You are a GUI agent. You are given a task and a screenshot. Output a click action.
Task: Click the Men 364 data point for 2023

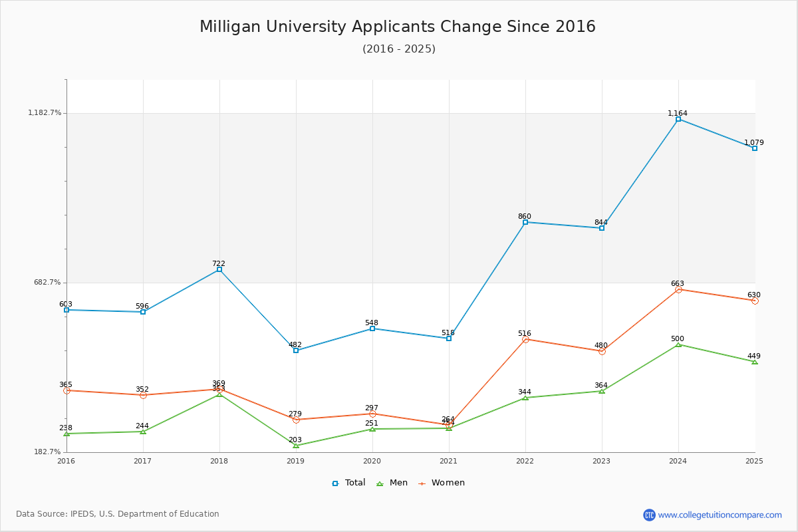602,391
